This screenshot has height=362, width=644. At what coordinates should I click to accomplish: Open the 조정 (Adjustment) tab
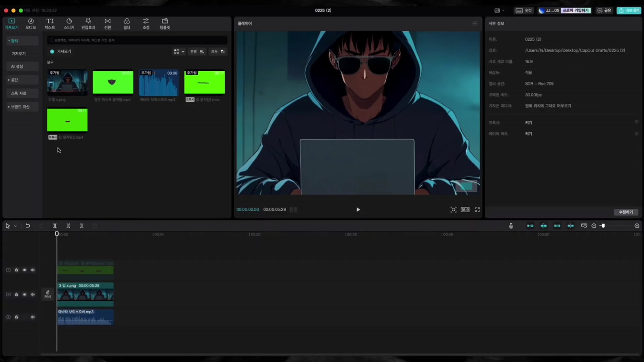(x=146, y=23)
